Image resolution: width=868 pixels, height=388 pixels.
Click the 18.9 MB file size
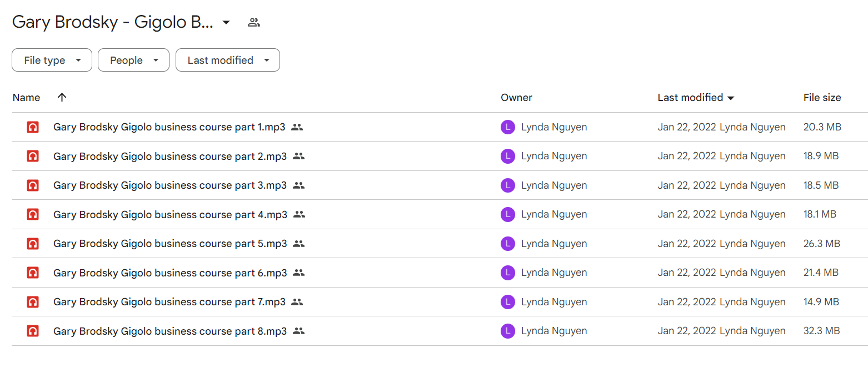click(821, 157)
